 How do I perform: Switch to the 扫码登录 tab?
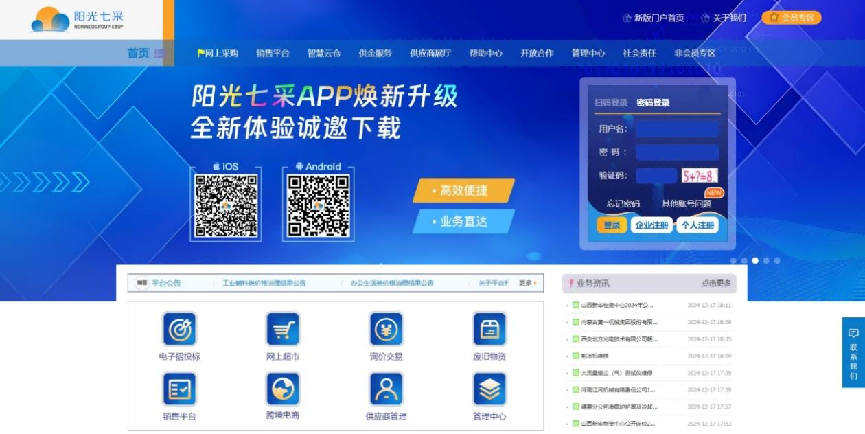tap(610, 102)
